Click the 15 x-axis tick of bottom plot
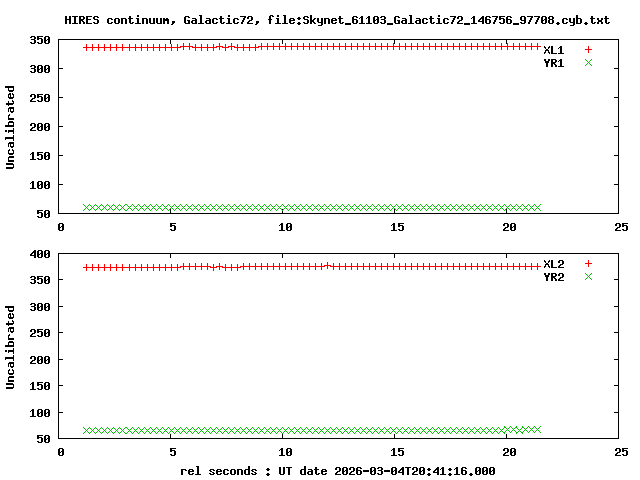Image resolution: width=640 pixels, height=480 pixels. (x=397, y=451)
